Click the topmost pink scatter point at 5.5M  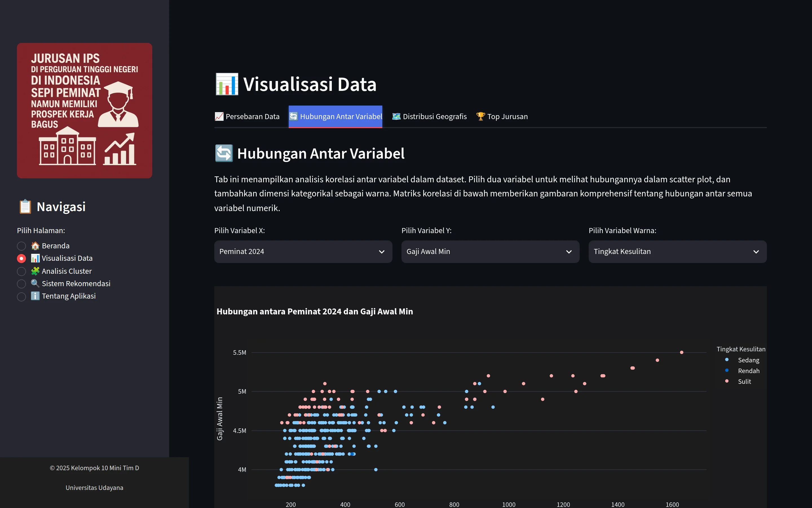(x=681, y=352)
